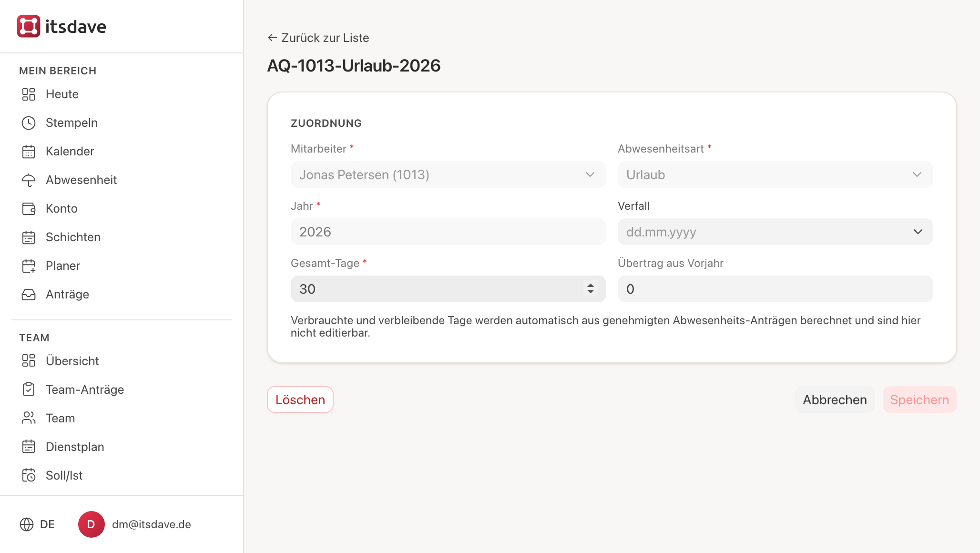Open the Abwesenheitsart Urlaub dropdown

[x=775, y=174]
